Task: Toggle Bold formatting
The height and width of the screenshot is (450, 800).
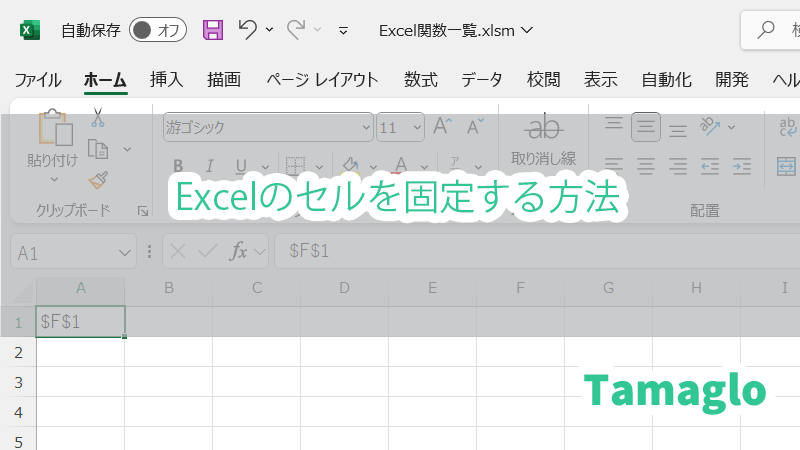Action: tap(178, 166)
